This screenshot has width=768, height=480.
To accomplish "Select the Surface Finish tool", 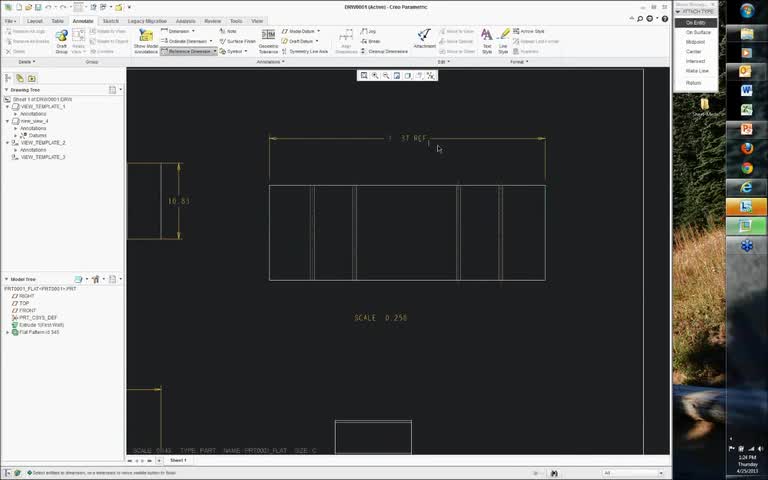I will tap(238, 41).
